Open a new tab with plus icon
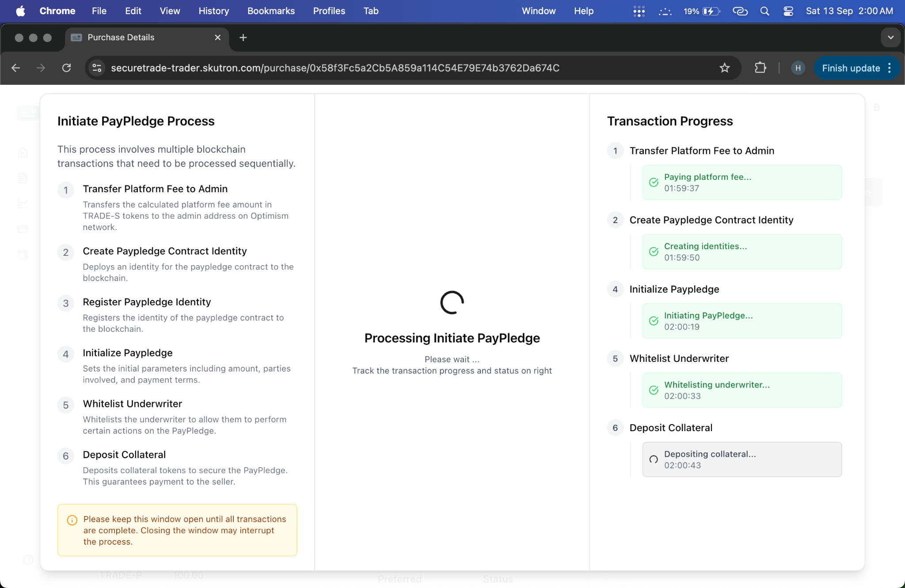The height and width of the screenshot is (588, 905). coord(243,38)
